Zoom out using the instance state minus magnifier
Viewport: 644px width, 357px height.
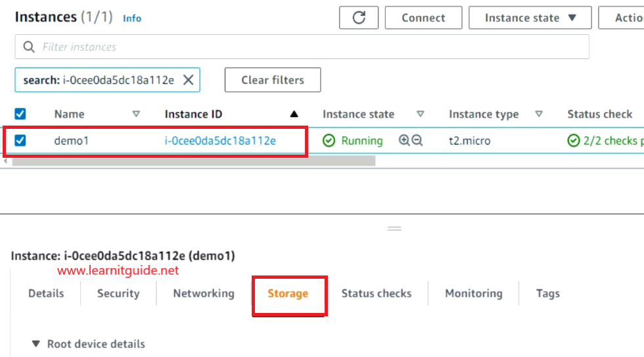click(x=417, y=140)
